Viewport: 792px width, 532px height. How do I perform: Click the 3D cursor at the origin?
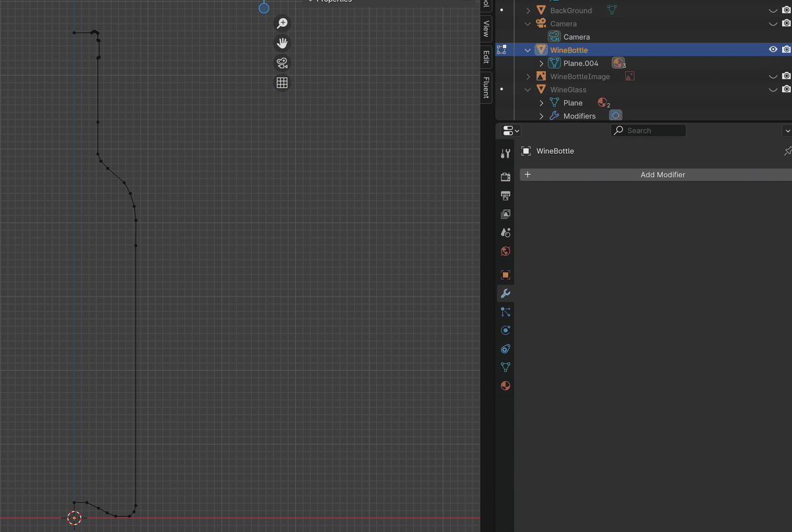pos(74,518)
